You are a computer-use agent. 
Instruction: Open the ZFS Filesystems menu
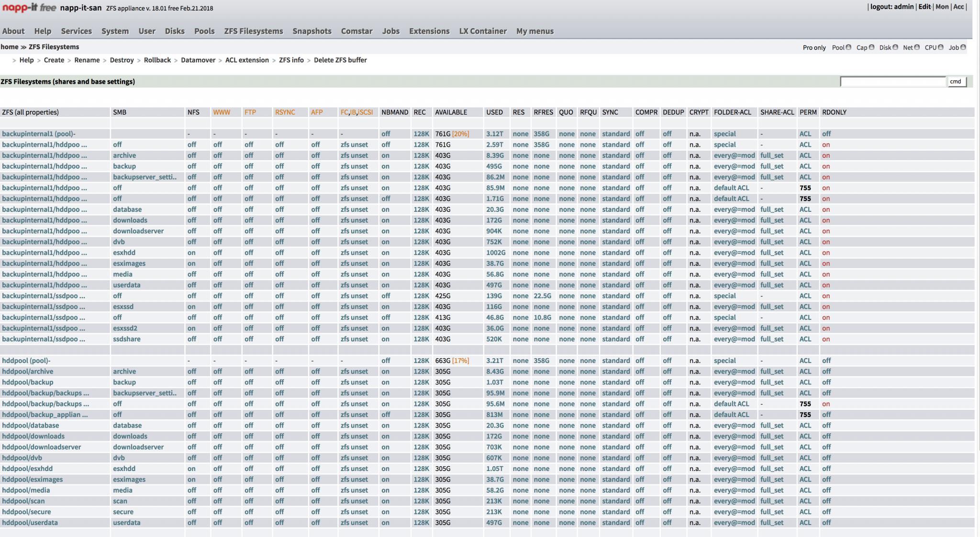point(253,31)
